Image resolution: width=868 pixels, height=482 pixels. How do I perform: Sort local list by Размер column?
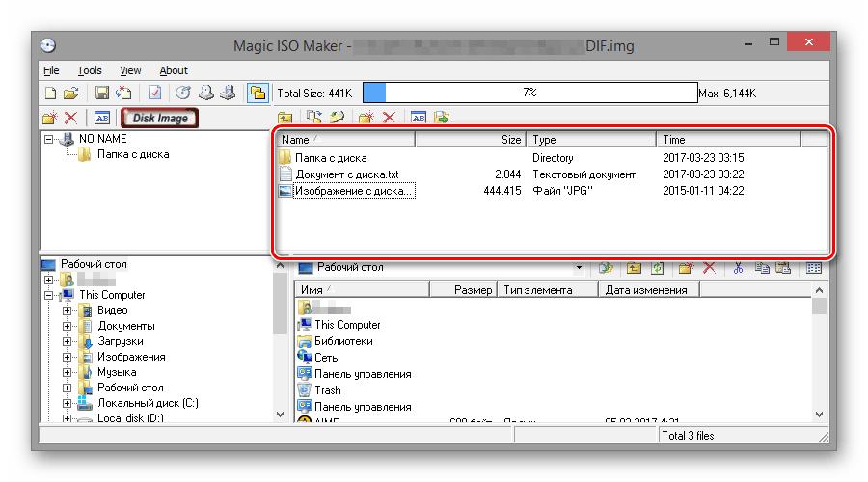(463, 290)
